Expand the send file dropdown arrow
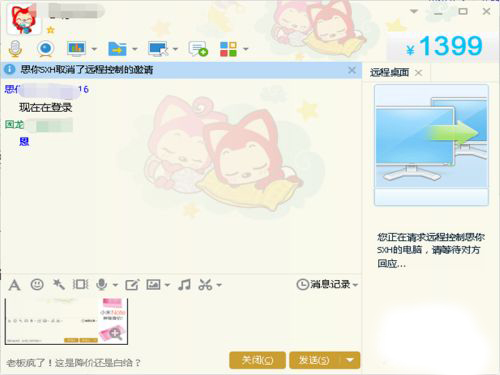 (x=135, y=49)
